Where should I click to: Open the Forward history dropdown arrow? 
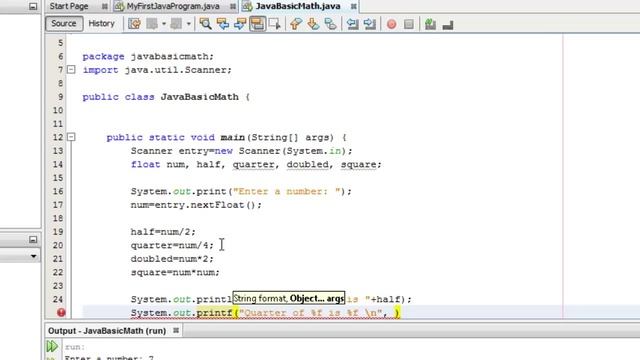188,24
